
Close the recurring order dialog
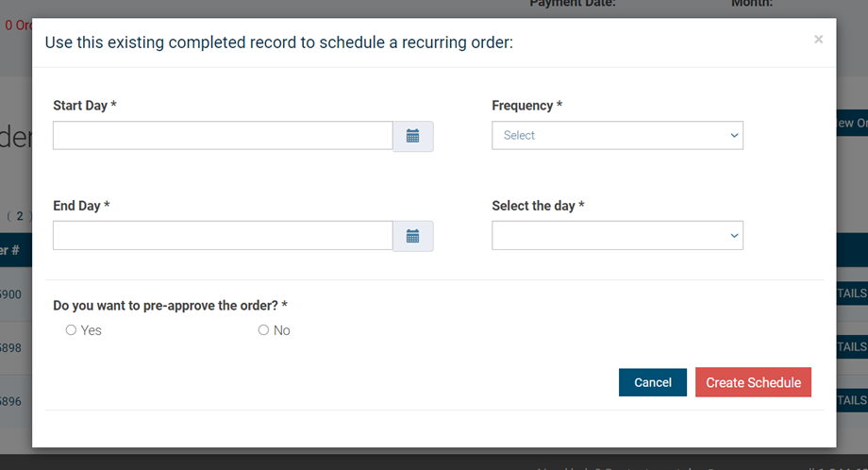coord(818,40)
